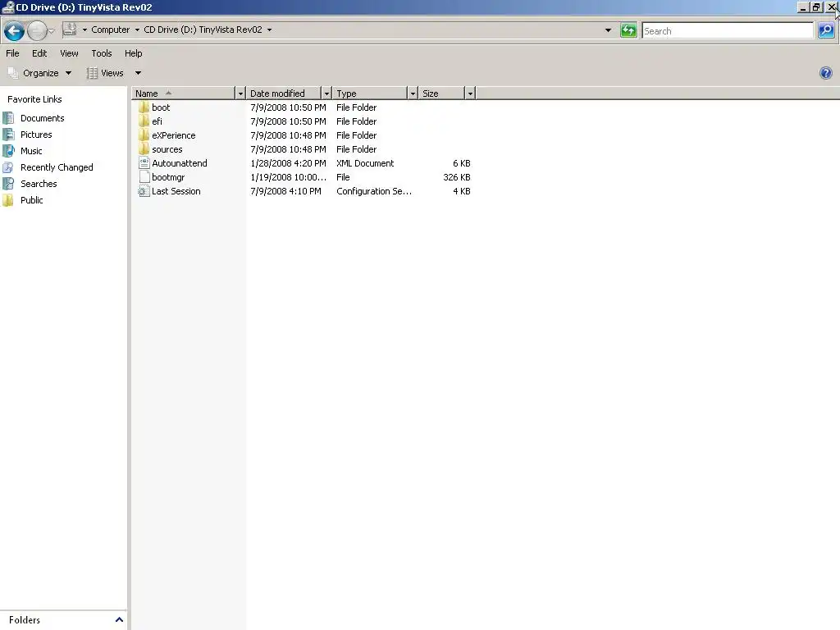The width and height of the screenshot is (840, 630).
Task: Open the Help menu
Action: pyautogui.click(x=134, y=53)
